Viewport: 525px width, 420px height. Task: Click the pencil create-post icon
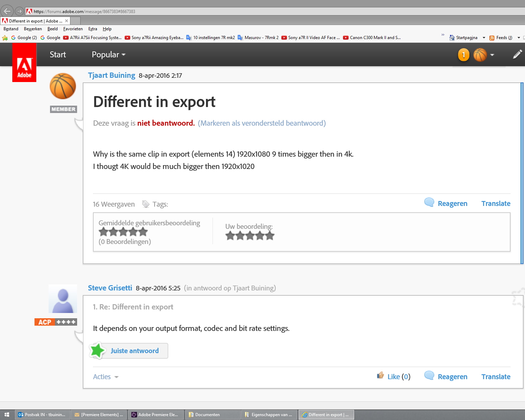517,54
